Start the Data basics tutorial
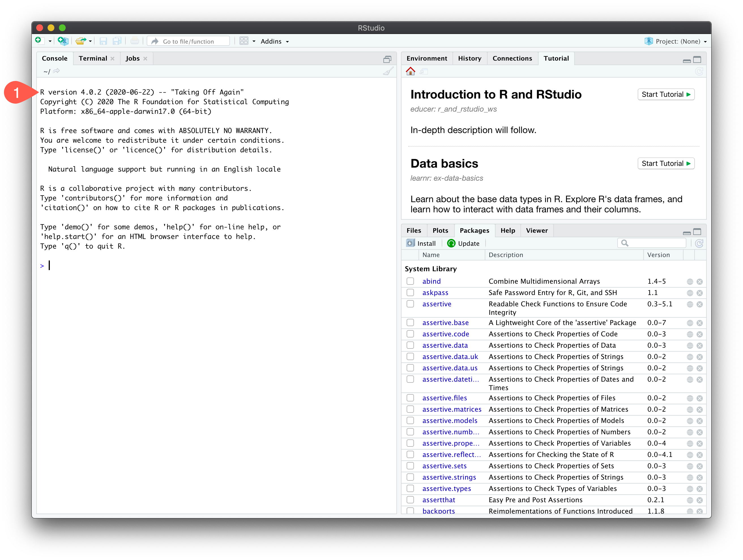 click(665, 164)
